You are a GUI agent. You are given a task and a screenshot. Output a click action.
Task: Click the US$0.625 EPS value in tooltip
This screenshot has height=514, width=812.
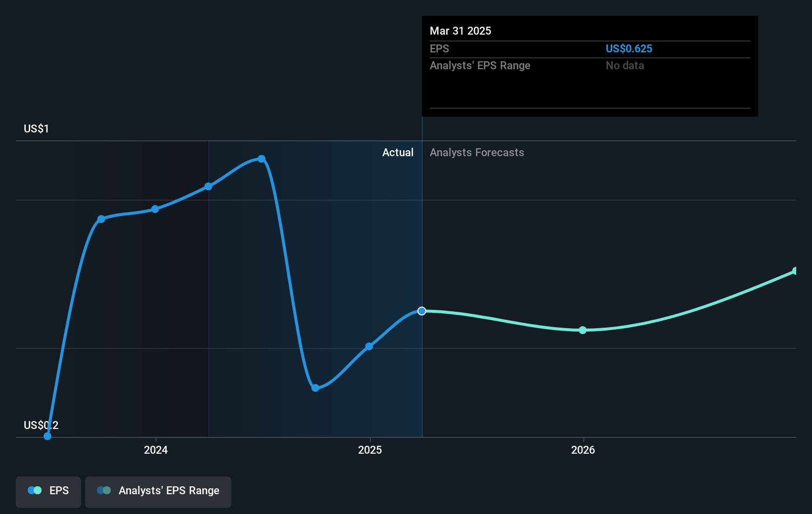click(629, 48)
